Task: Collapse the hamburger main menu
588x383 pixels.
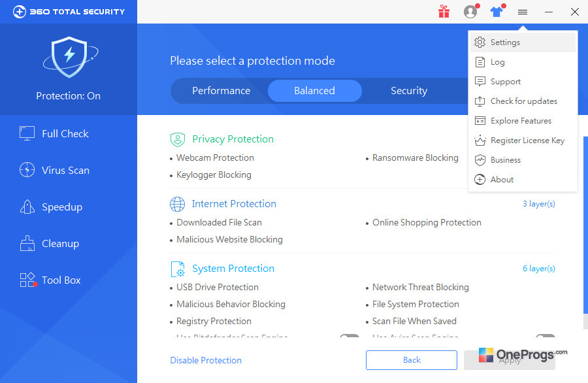Action: tap(523, 12)
